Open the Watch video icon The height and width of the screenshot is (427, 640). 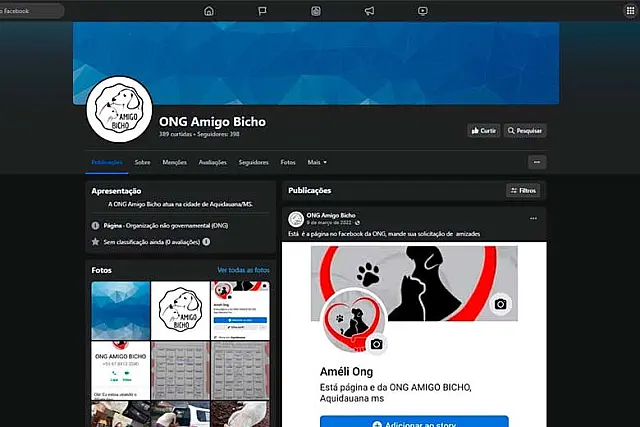click(423, 11)
